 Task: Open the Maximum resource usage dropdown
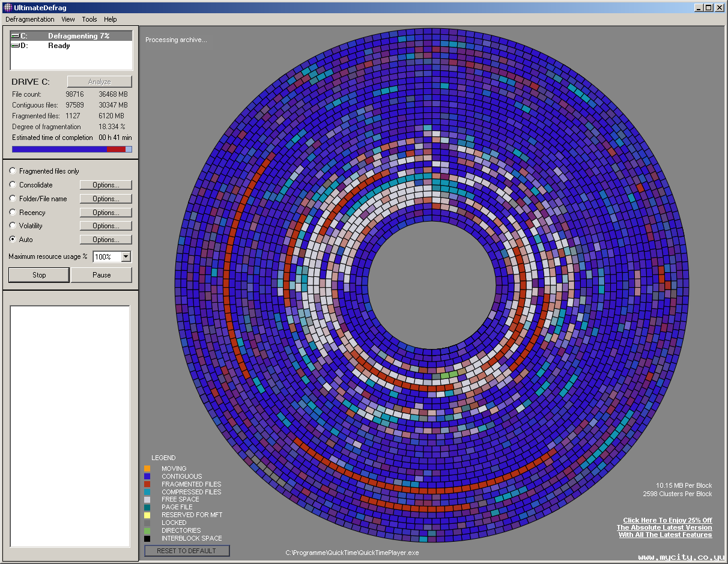126,257
